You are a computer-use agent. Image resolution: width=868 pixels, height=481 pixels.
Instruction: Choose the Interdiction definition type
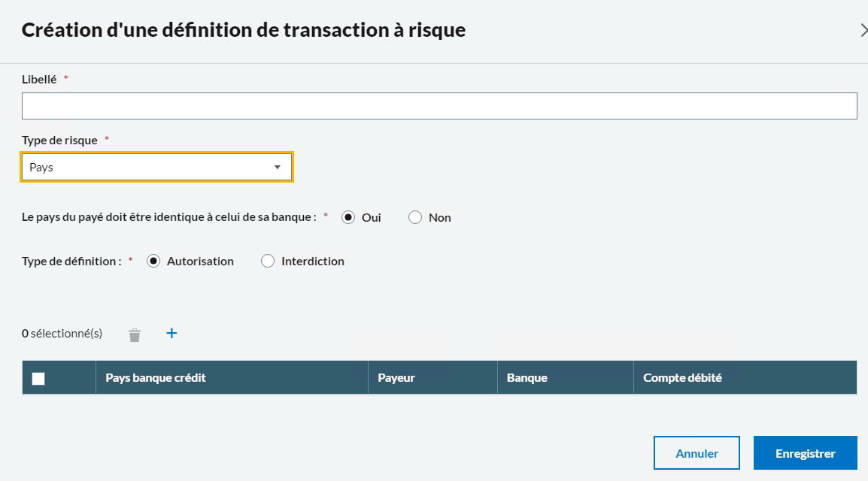268,262
